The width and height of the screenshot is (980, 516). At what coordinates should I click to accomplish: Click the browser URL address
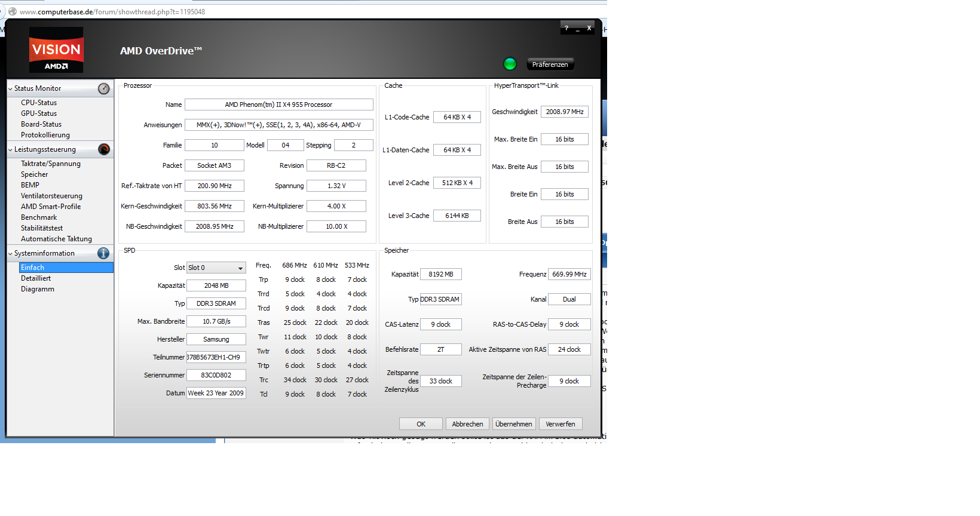point(112,11)
